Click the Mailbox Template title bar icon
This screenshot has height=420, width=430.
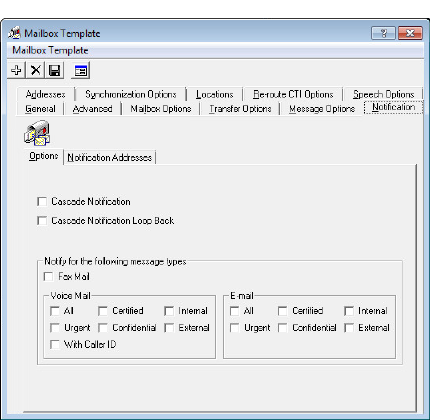coord(15,33)
